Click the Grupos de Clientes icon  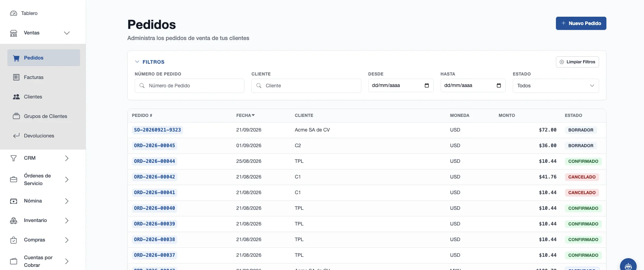point(16,116)
